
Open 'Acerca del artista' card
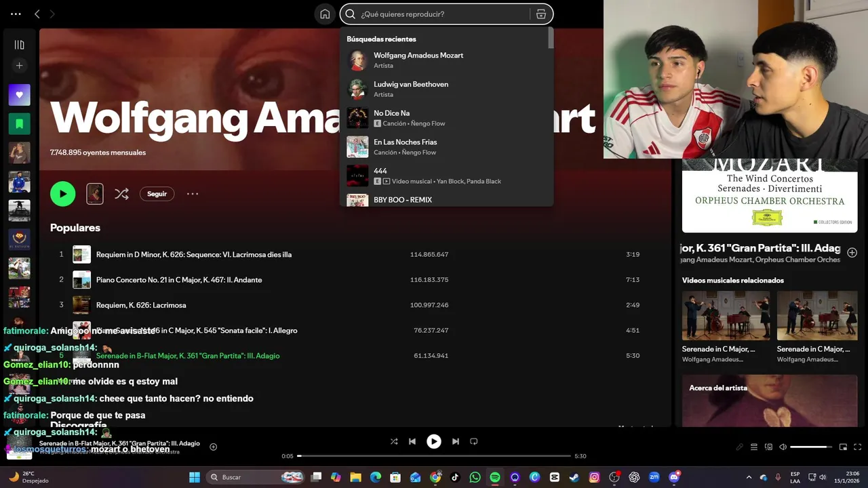(x=770, y=401)
